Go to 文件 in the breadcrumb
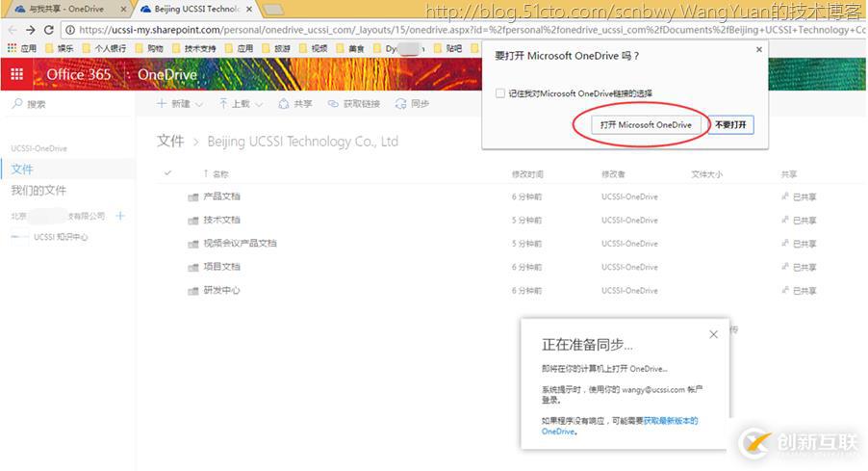 (170, 142)
